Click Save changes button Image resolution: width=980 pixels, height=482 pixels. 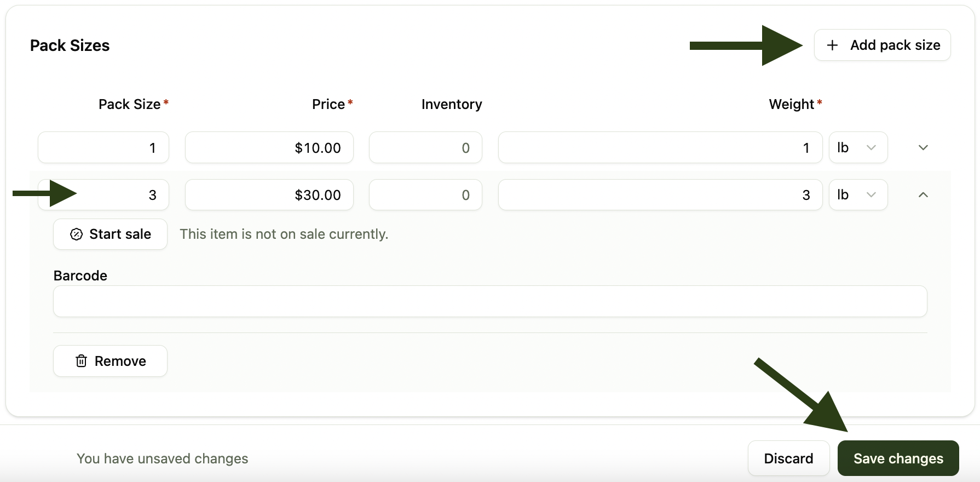(898, 458)
